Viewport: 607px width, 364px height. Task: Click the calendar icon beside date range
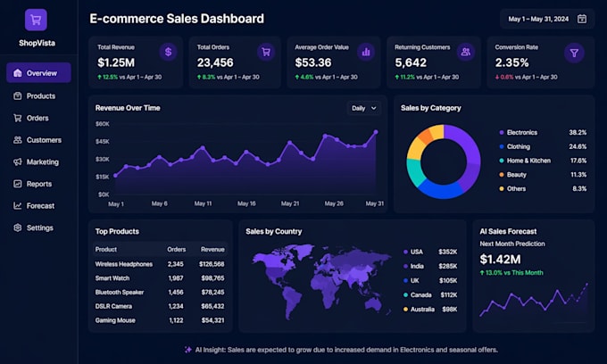pos(581,19)
